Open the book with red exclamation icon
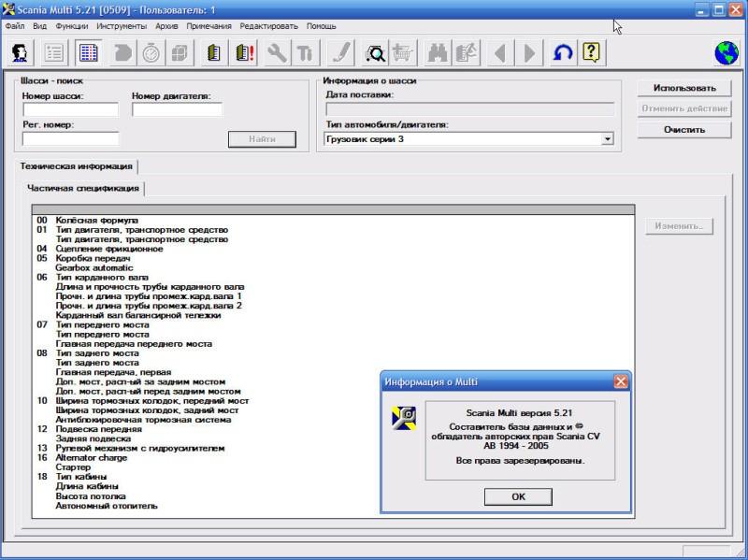 tap(245, 53)
